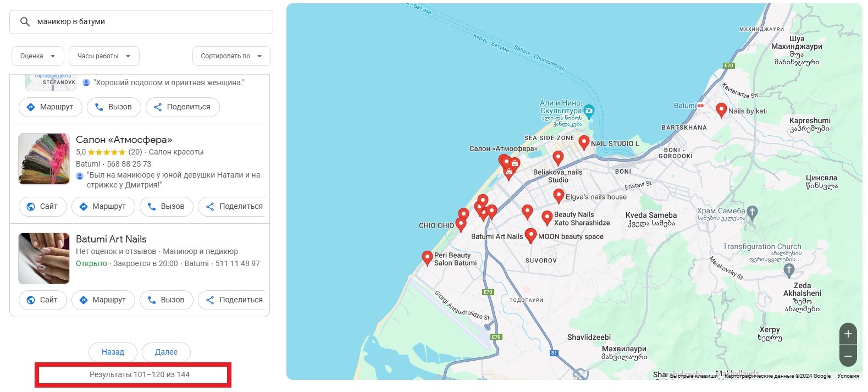Click the «Kveda Sameba» label on the map

[651, 215]
